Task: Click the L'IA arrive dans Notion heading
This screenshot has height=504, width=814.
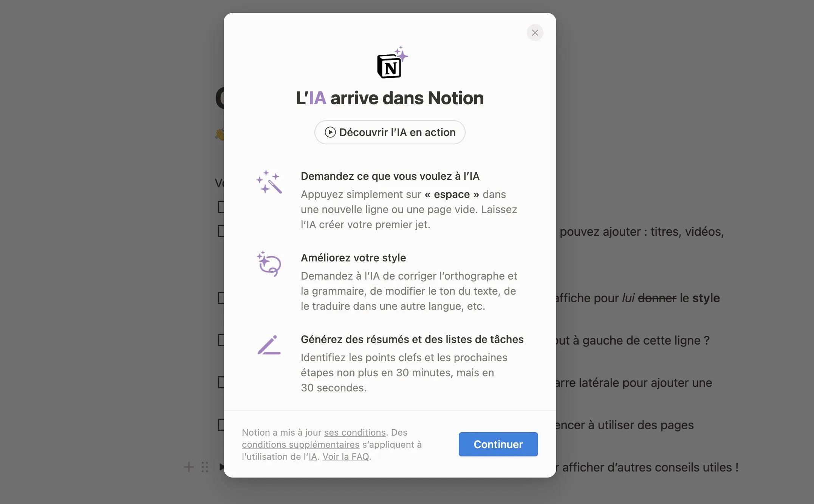Action: point(390,98)
